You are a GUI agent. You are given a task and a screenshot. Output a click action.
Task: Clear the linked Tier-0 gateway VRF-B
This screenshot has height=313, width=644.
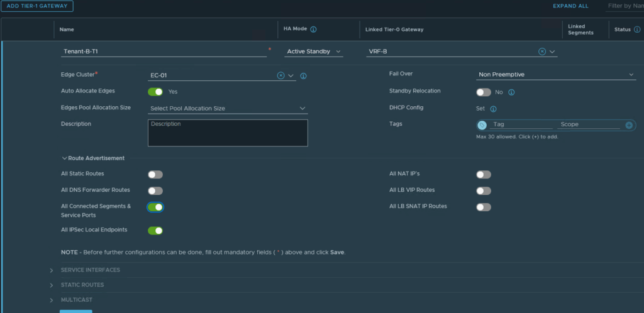point(542,52)
